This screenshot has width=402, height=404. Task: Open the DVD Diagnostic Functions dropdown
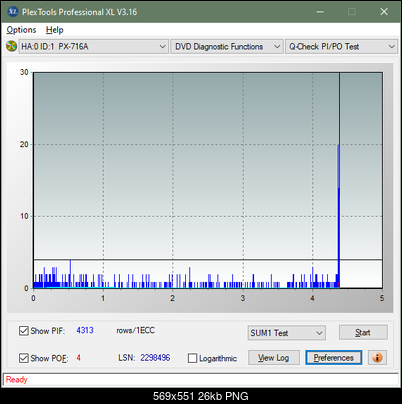tap(227, 47)
